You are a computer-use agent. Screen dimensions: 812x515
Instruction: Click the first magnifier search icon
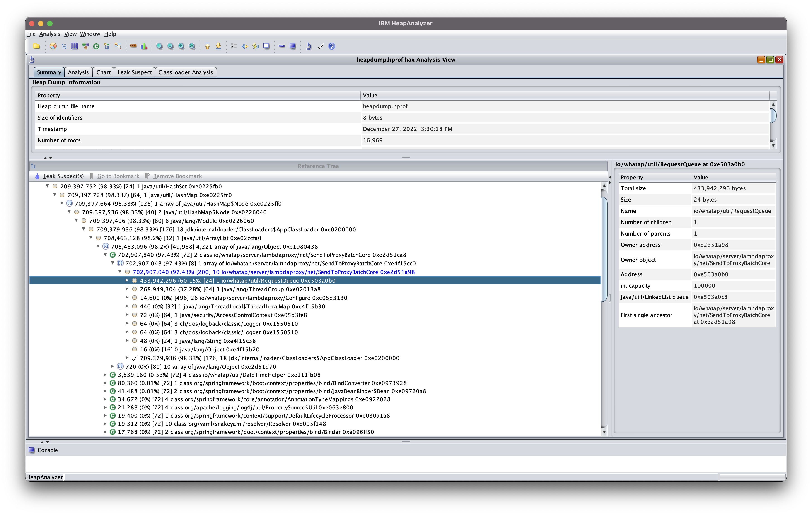pos(159,46)
